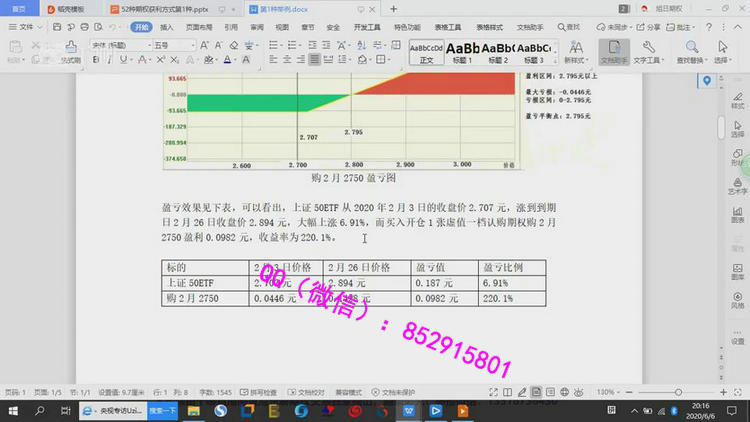Screen dimensions: 750x422
Task: Open the 样式 styles sidebar panel
Action: [x=737, y=99]
